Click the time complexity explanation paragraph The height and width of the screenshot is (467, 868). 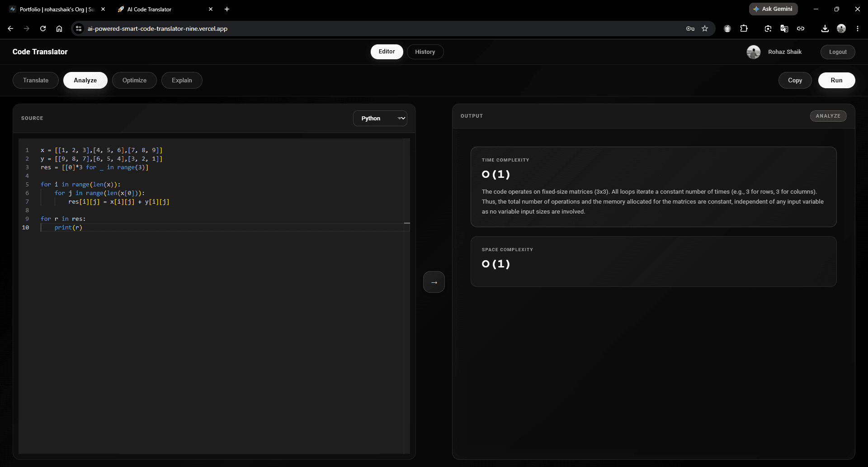point(652,201)
